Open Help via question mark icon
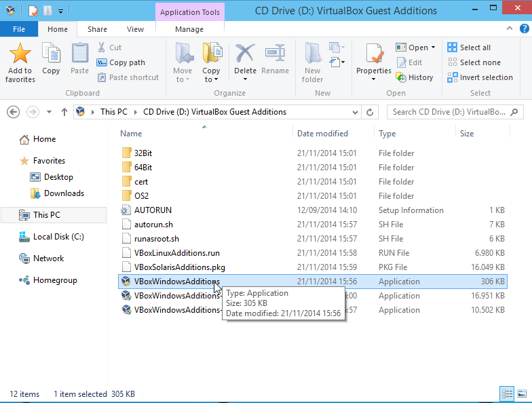 pyautogui.click(x=524, y=28)
